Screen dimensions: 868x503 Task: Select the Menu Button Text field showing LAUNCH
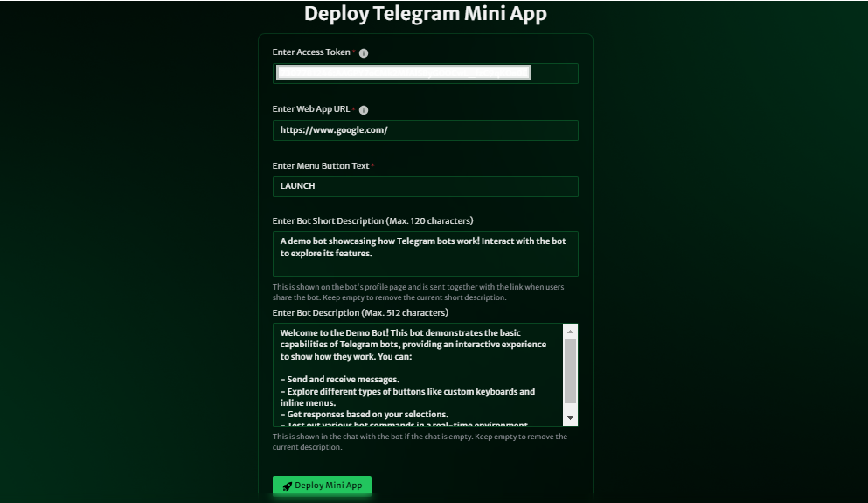[425, 186]
